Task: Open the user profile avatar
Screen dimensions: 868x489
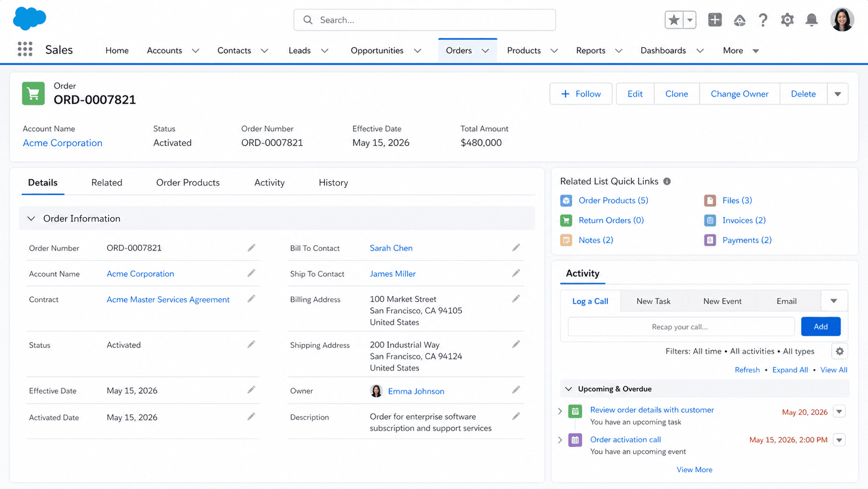Action: pyautogui.click(x=842, y=20)
